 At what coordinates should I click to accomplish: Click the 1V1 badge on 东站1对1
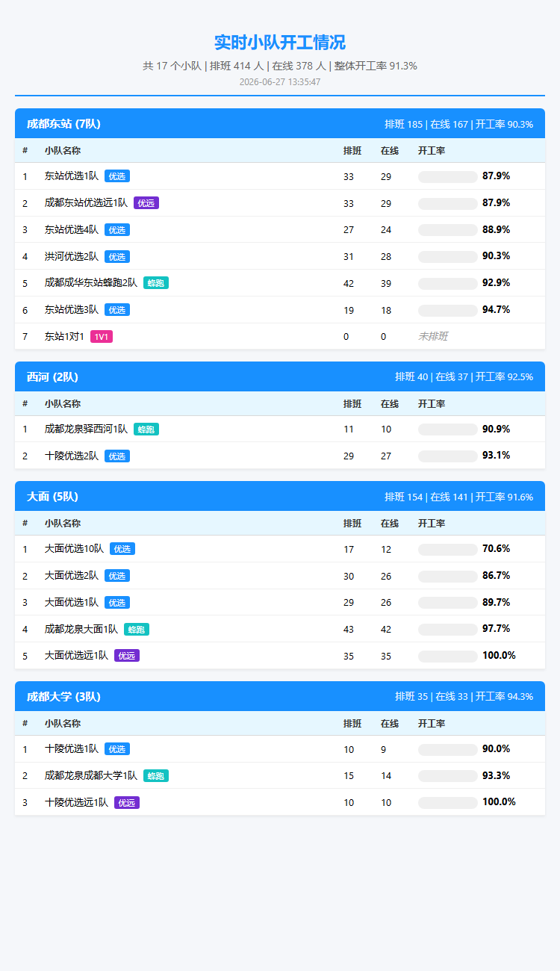pos(102,337)
